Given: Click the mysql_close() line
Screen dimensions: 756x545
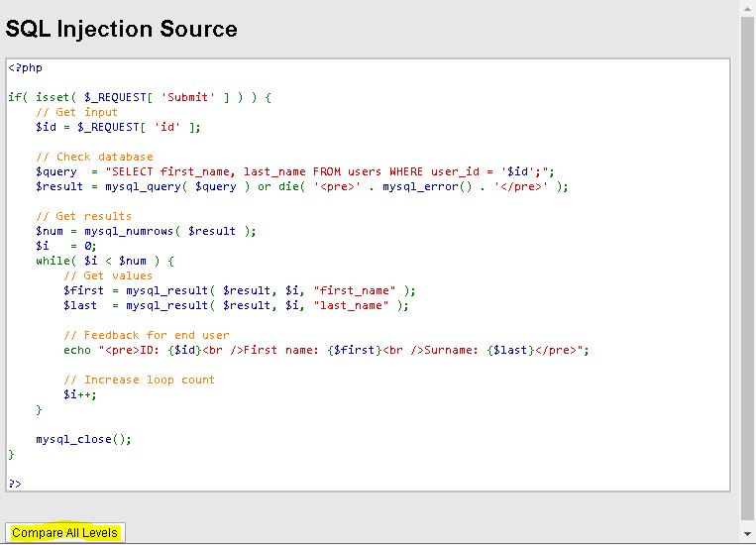Looking at the screenshot, I should pyautogui.click(x=83, y=439).
